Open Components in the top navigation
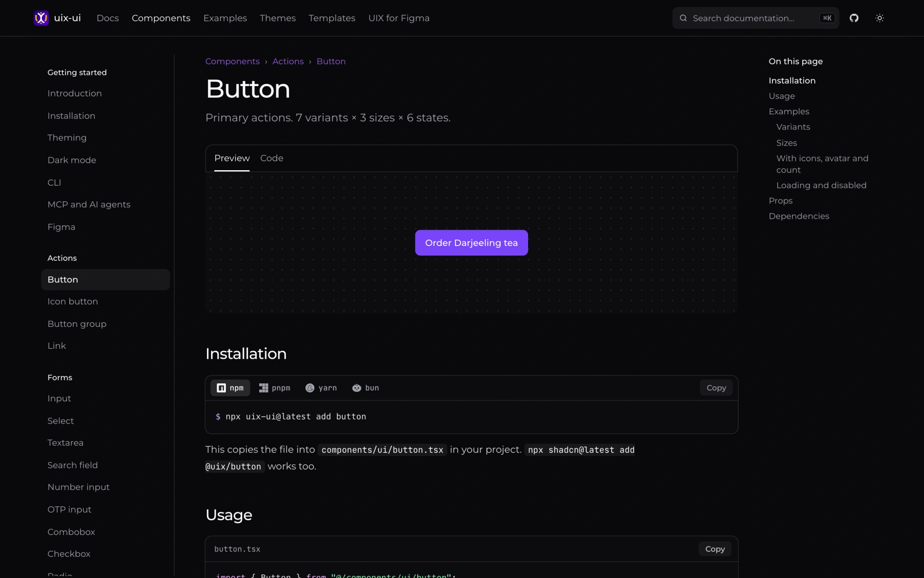 (x=161, y=18)
